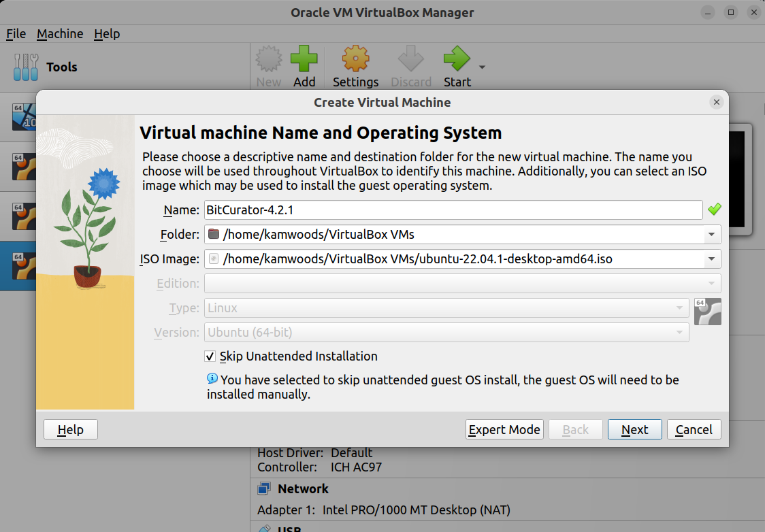Click the disc icon in the ISO Image field
Screen dimensions: 765x532
click(214, 259)
